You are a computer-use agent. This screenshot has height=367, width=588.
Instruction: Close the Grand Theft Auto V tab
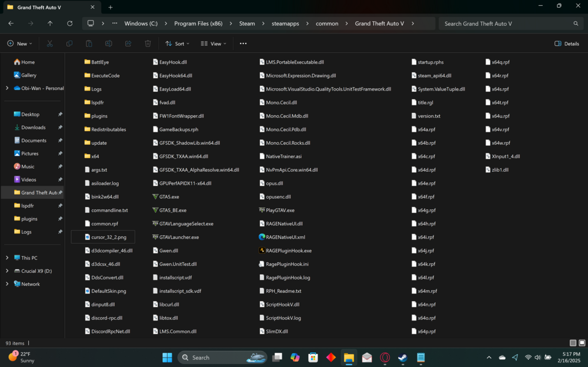[x=93, y=7]
